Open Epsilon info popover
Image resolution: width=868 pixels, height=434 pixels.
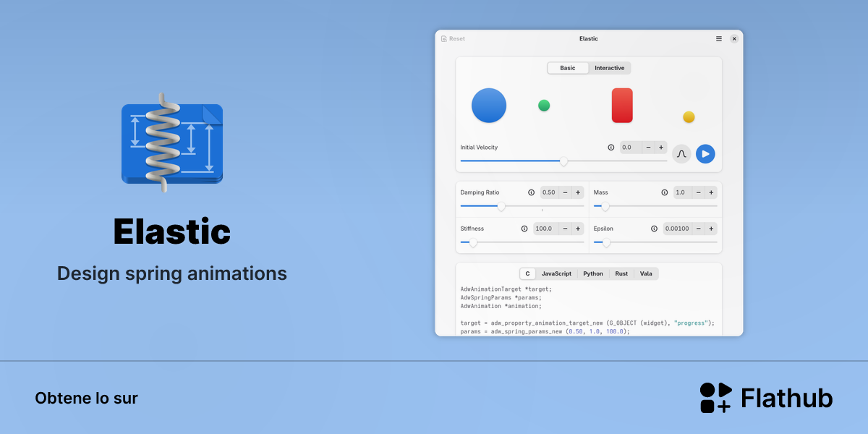(x=655, y=229)
